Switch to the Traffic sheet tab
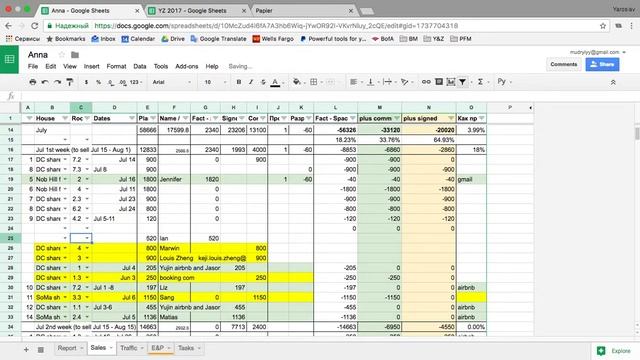Viewport: 640px width, 360px height. [x=132, y=348]
